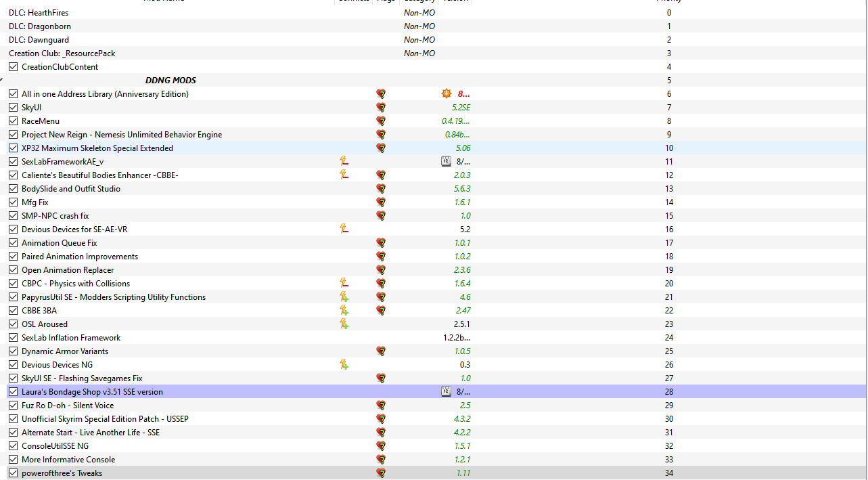Click the calendar icon for Laura's Bondage Shop
This screenshot has width=868, height=480.
pyautogui.click(x=445, y=391)
